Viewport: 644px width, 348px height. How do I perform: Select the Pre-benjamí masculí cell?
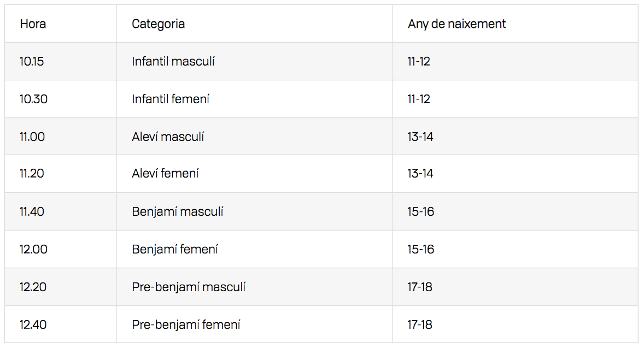(189, 287)
